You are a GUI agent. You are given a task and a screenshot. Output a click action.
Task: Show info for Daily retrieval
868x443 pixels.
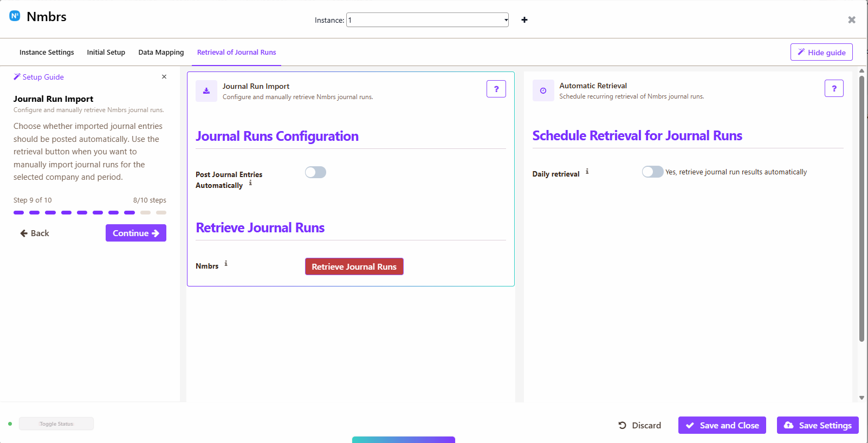(587, 172)
